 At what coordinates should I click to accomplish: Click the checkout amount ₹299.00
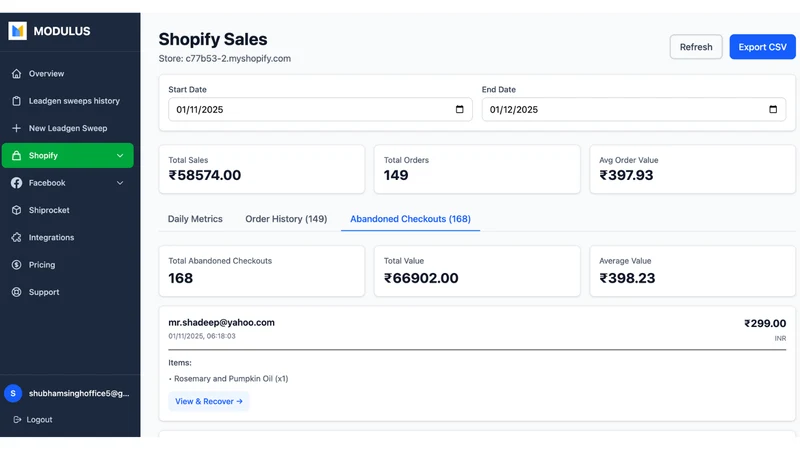click(x=765, y=323)
